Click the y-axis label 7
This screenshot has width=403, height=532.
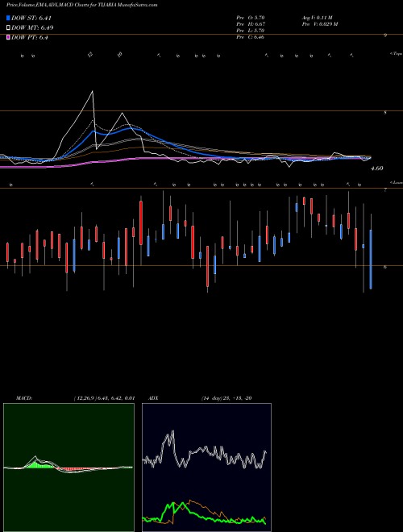385,190
